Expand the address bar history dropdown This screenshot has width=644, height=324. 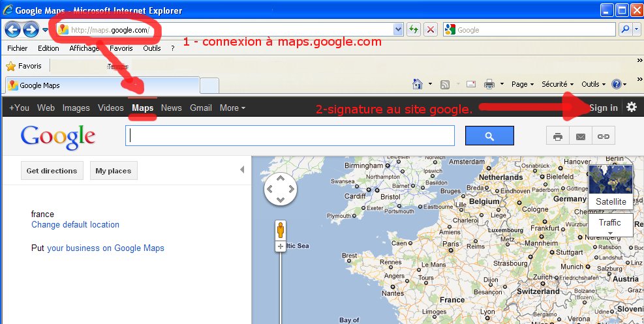[398, 29]
